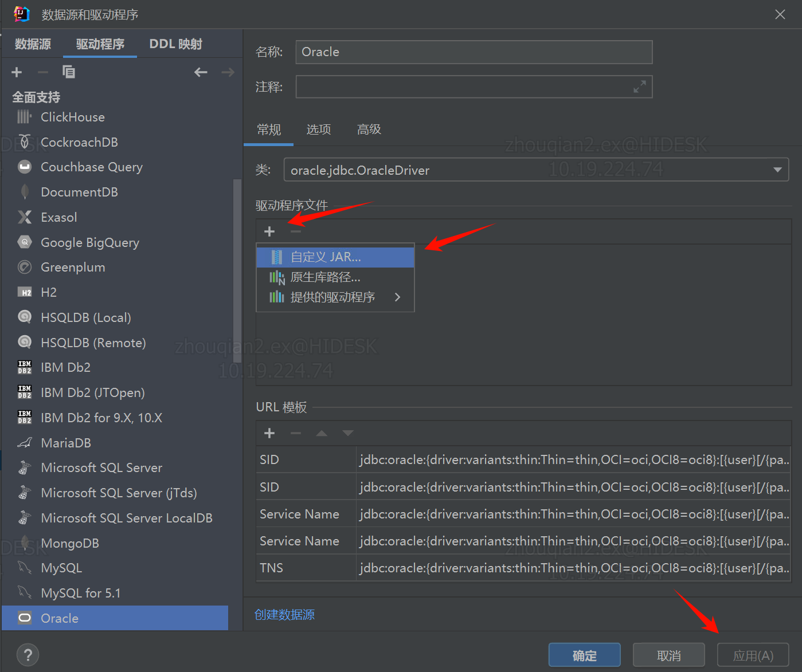Switch to the 驱动程序 tab

100,44
